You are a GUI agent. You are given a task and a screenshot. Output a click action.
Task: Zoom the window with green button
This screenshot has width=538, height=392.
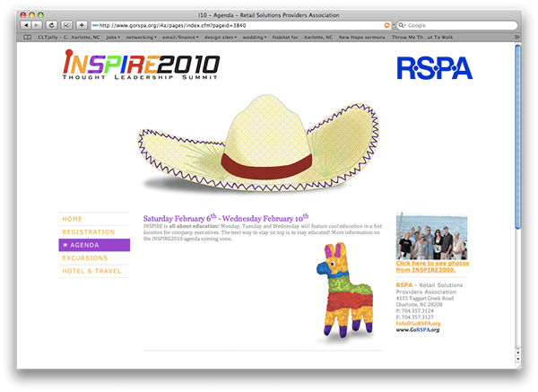point(40,14)
